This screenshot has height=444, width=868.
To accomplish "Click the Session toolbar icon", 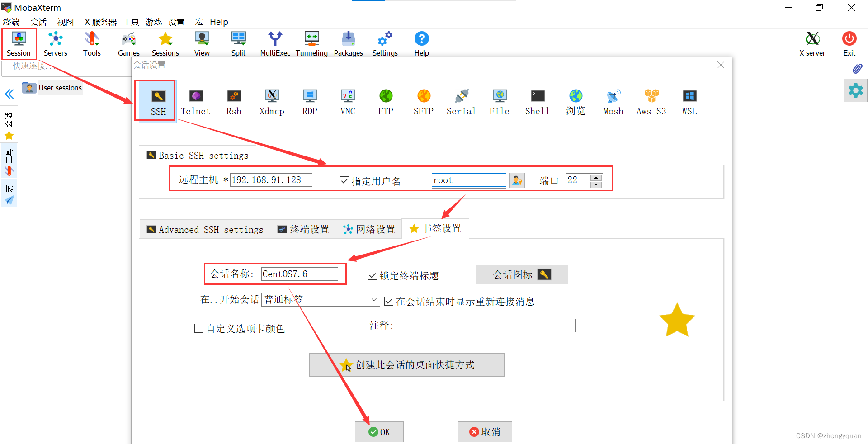I will 19,44.
